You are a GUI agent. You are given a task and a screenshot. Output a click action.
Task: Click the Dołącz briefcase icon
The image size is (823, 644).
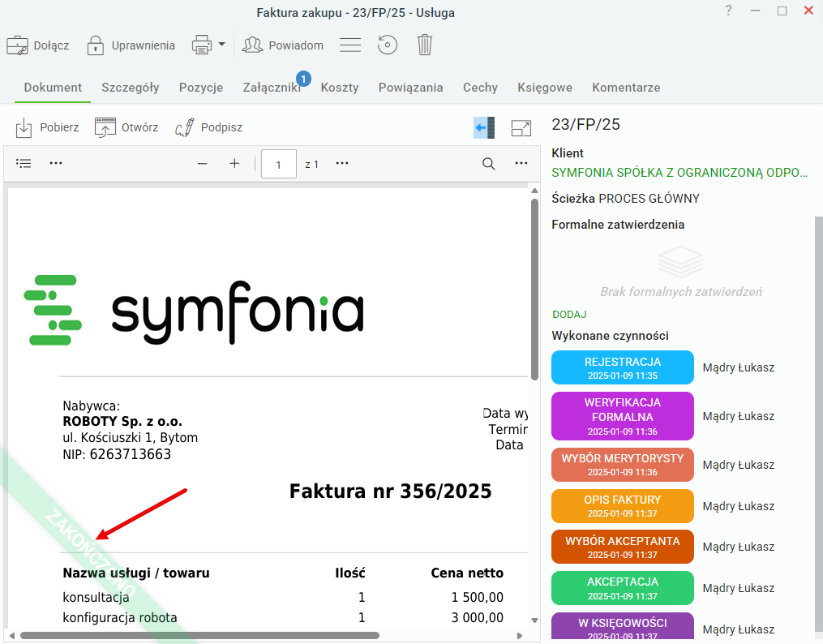[x=17, y=45]
